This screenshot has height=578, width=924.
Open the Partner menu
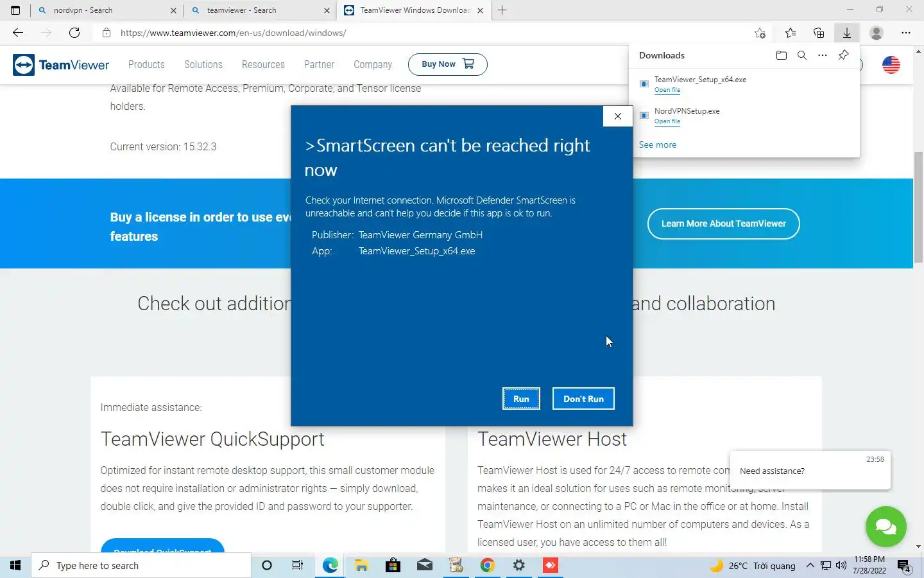click(x=319, y=64)
